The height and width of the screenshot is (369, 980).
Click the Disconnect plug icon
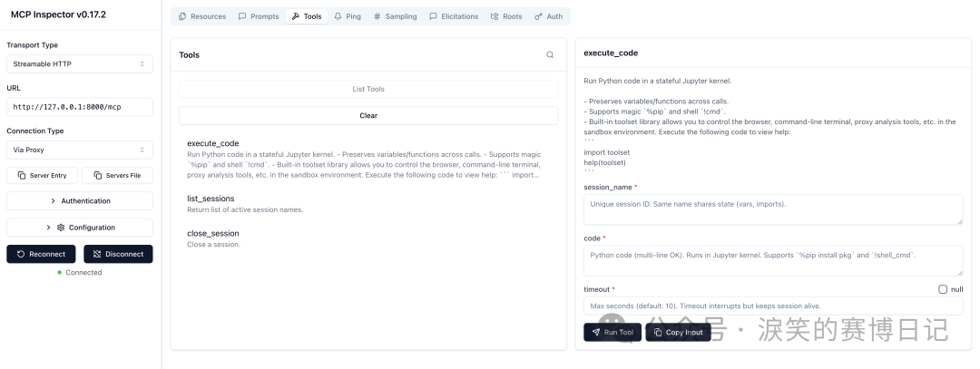point(97,254)
